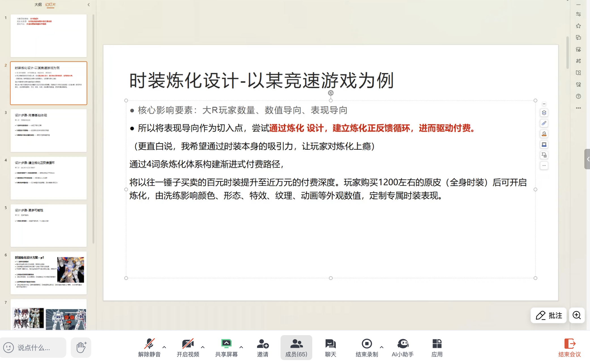Select slide 6 thumbnail with robot image

click(x=49, y=273)
